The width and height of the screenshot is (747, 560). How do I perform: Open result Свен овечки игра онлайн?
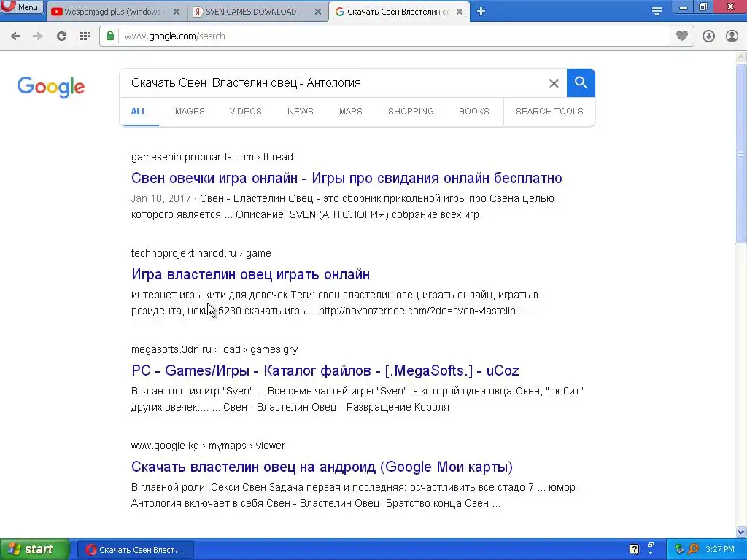pos(347,178)
